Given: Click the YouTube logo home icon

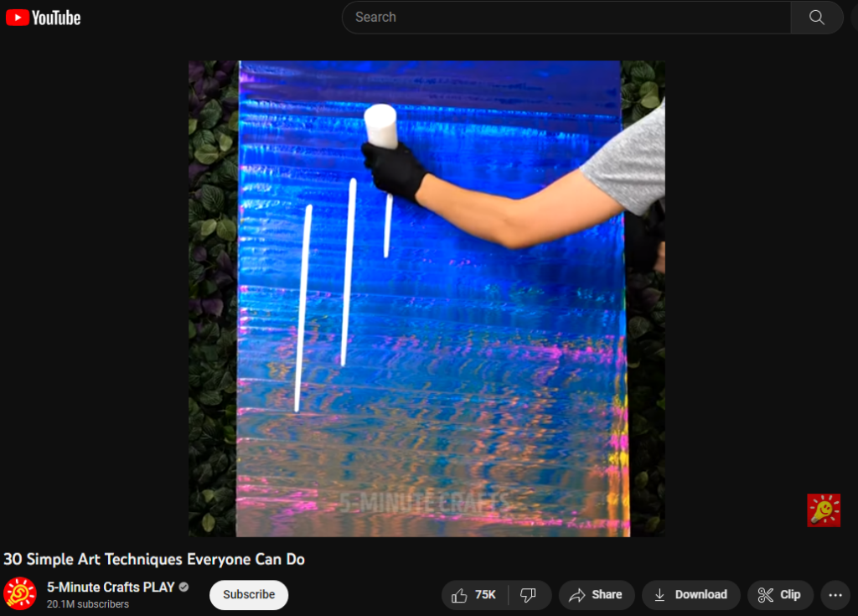Looking at the screenshot, I should coord(44,18).
